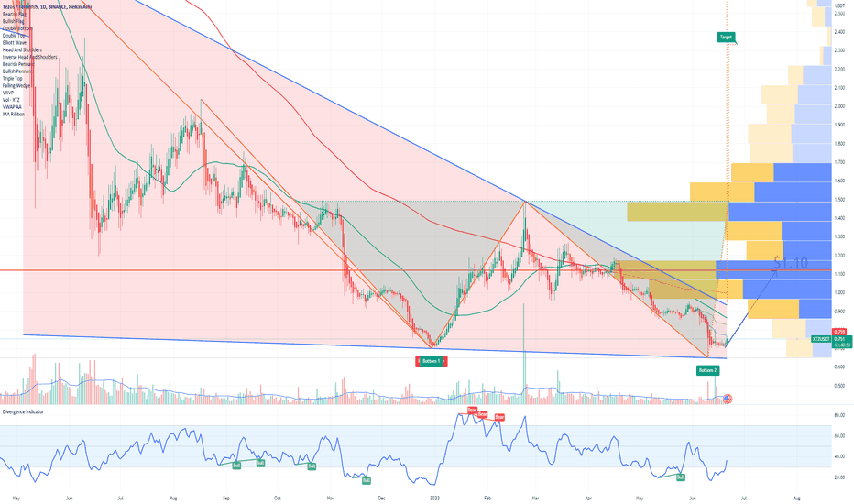
Task: Select the Vol - XTZ indicator legend
Action: point(11,100)
